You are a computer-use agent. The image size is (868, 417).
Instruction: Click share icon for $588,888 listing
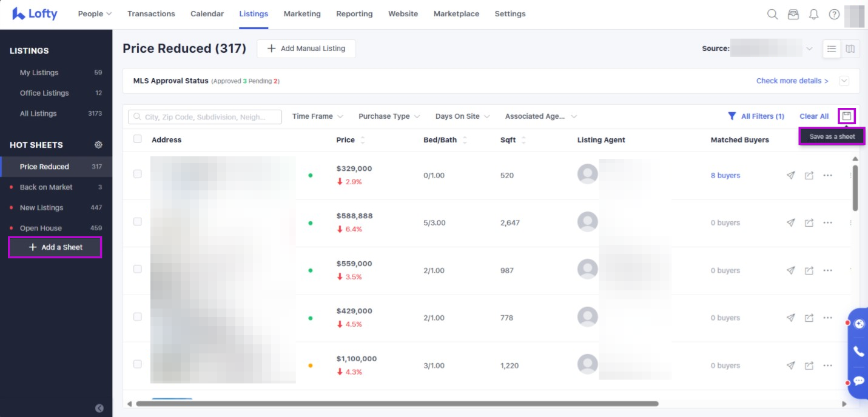(809, 223)
